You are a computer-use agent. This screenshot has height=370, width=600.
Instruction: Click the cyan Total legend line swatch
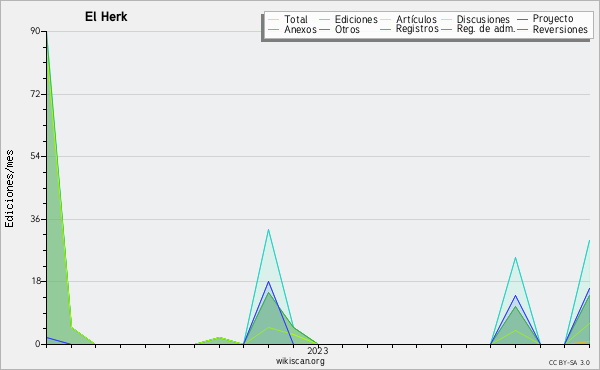[x=274, y=20]
